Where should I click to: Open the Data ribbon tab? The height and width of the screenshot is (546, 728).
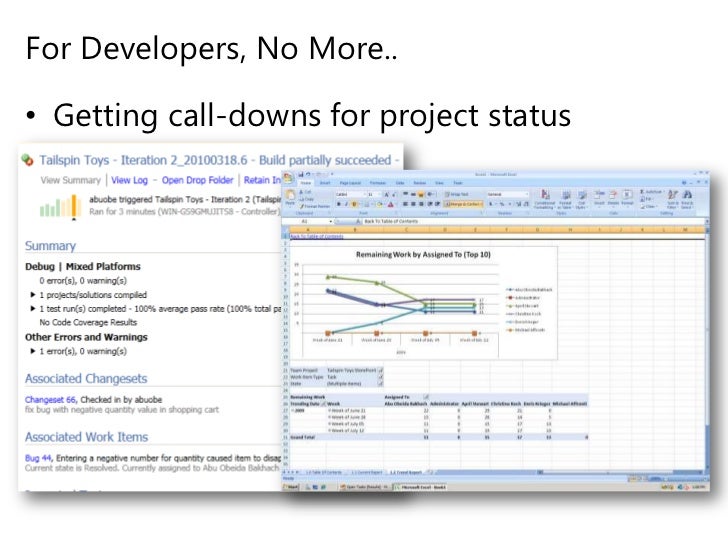coord(400,183)
